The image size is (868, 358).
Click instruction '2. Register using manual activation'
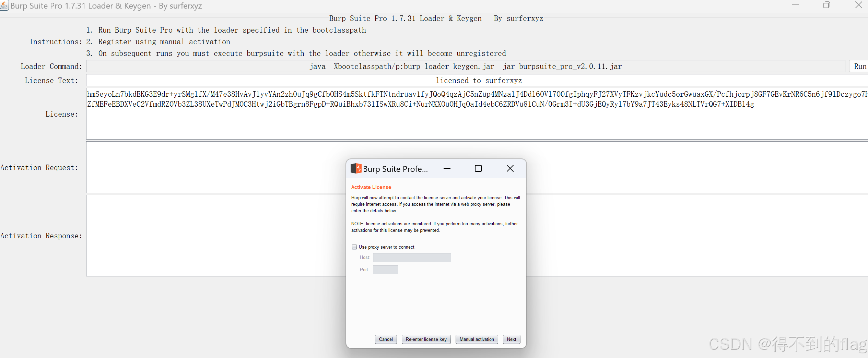click(x=158, y=42)
